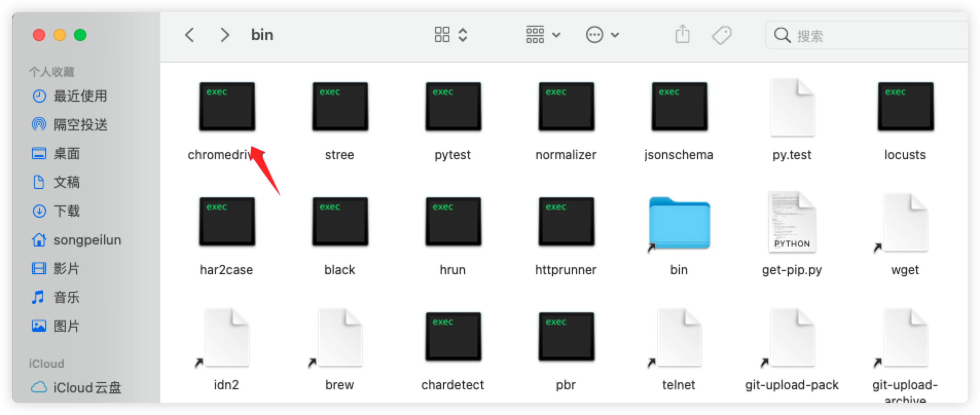Image resolution: width=980 pixels, height=415 pixels.
Task: Minimize the Finder window with yellow button
Action: (x=60, y=35)
